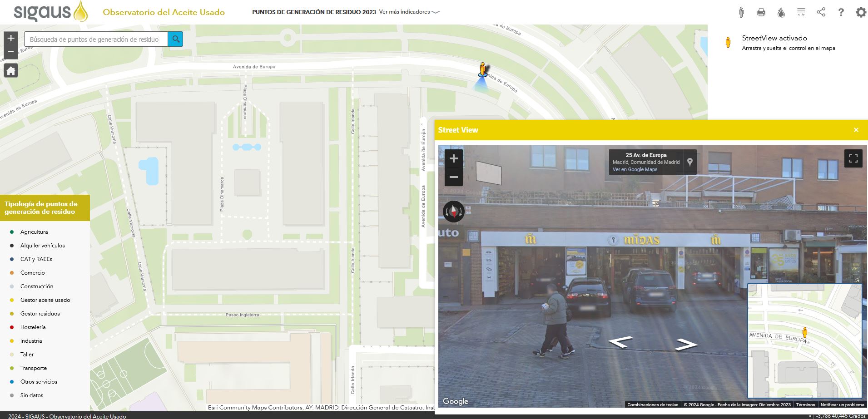Viewport: 868px width, 419px height.
Task: Click the Street View pegman toolbar icon
Action: (x=741, y=12)
